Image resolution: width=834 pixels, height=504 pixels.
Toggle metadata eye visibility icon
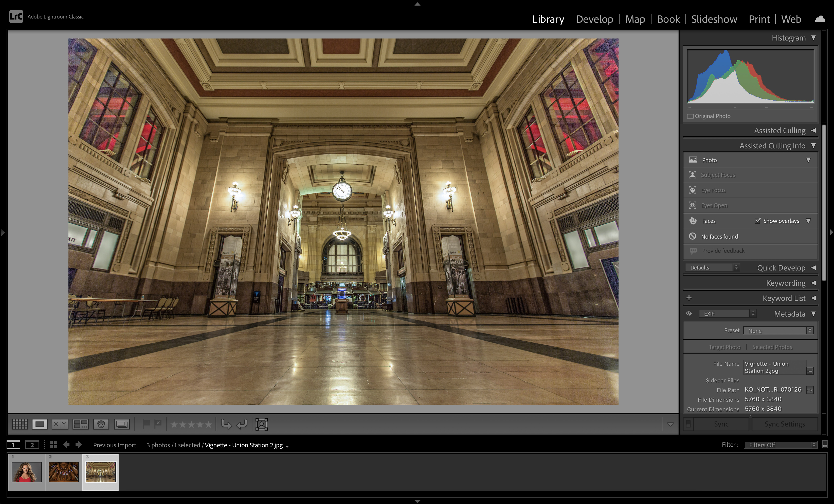coord(689,314)
